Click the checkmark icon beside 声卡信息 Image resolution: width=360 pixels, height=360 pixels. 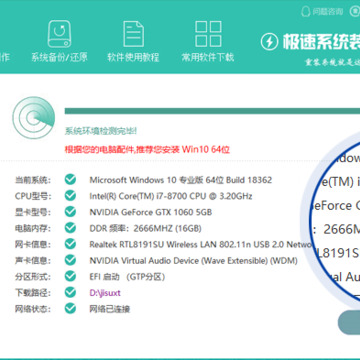(70, 260)
